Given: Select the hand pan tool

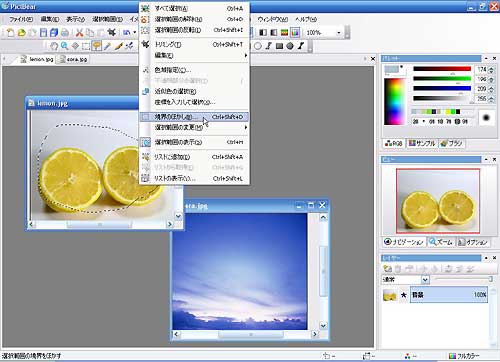Looking at the screenshot, I should pyautogui.click(x=54, y=46).
